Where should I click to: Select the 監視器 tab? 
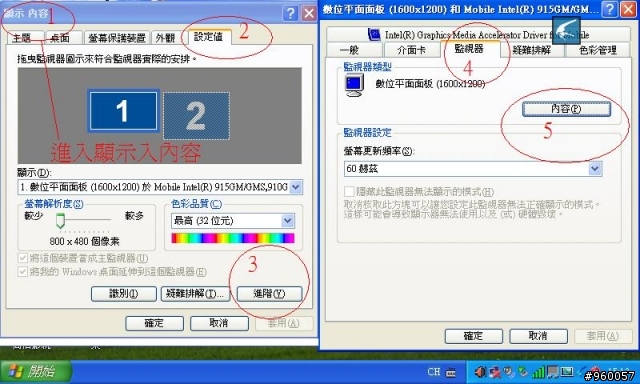(x=470, y=49)
